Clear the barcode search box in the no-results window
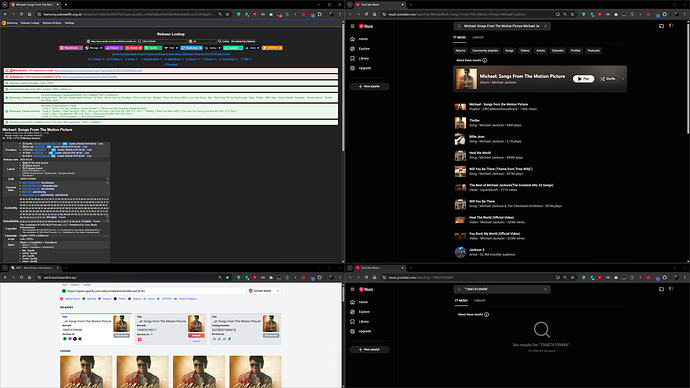This screenshot has height=388, width=690. 546,289
